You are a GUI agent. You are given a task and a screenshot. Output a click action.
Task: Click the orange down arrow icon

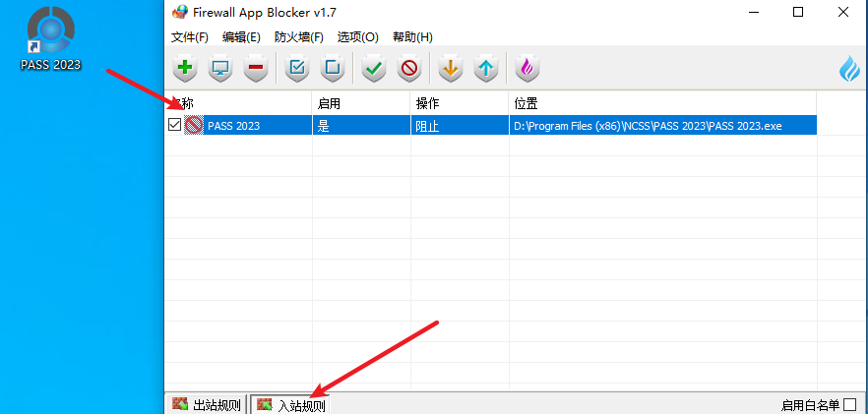pos(450,69)
